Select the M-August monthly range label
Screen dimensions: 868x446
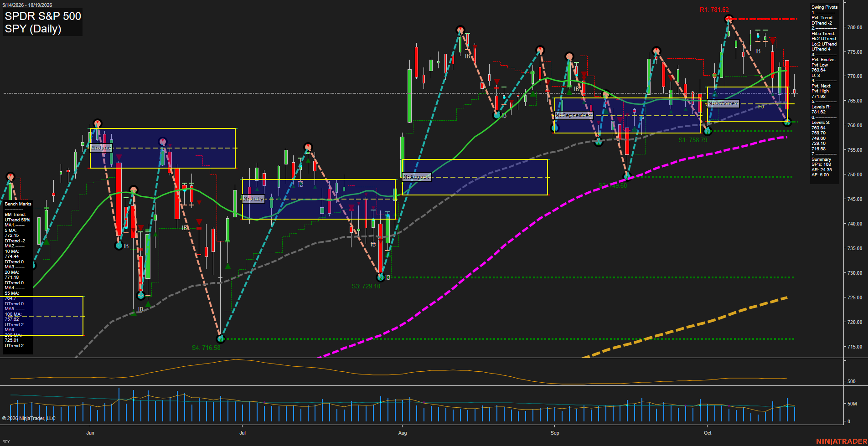(417, 177)
